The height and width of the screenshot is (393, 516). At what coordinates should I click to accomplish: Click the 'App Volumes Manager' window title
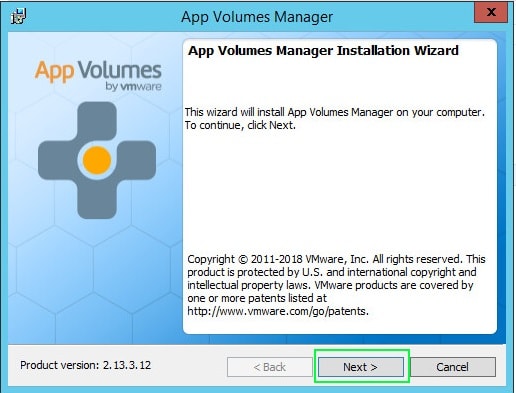click(x=257, y=17)
